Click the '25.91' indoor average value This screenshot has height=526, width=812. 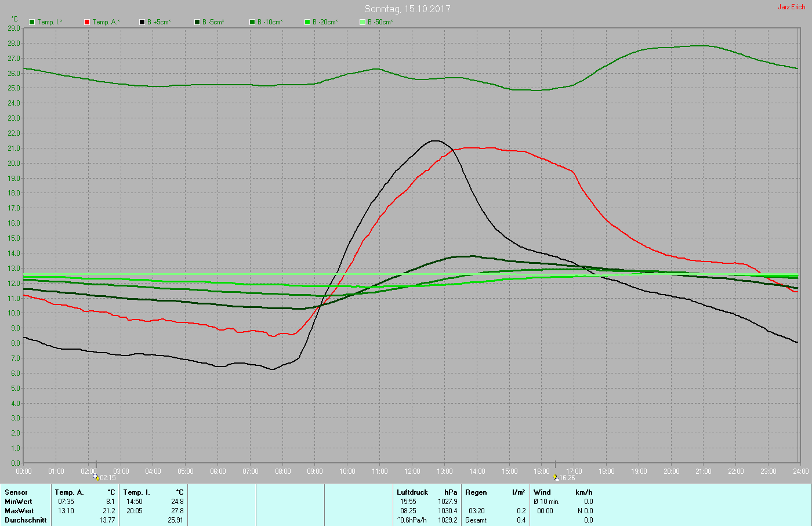click(175, 520)
